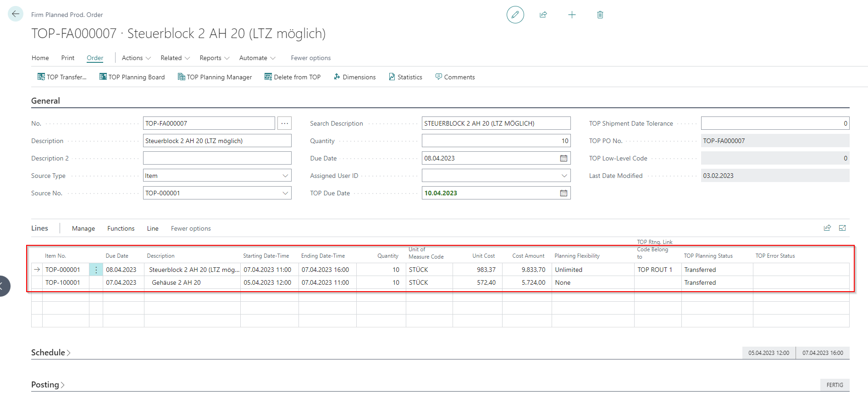Open row options for TOP-000001 line
This screenshot has width=868, height=420.
[96, 270]
